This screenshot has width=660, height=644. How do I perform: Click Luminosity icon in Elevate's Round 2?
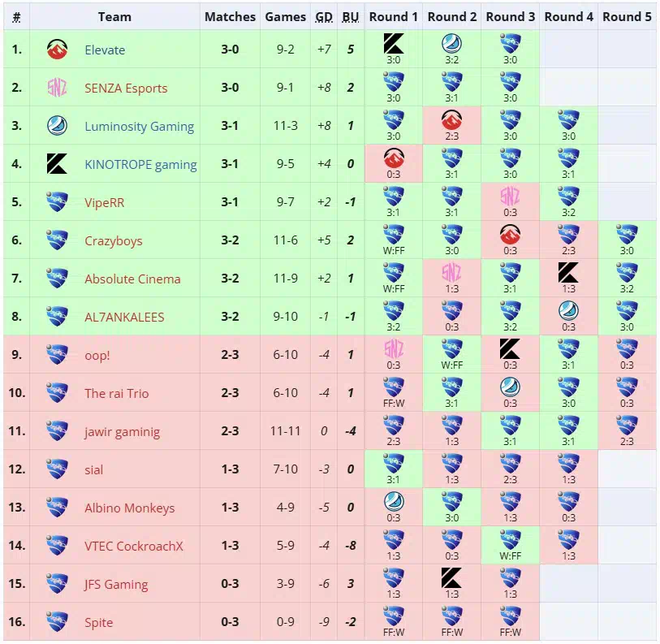[451, 43]
